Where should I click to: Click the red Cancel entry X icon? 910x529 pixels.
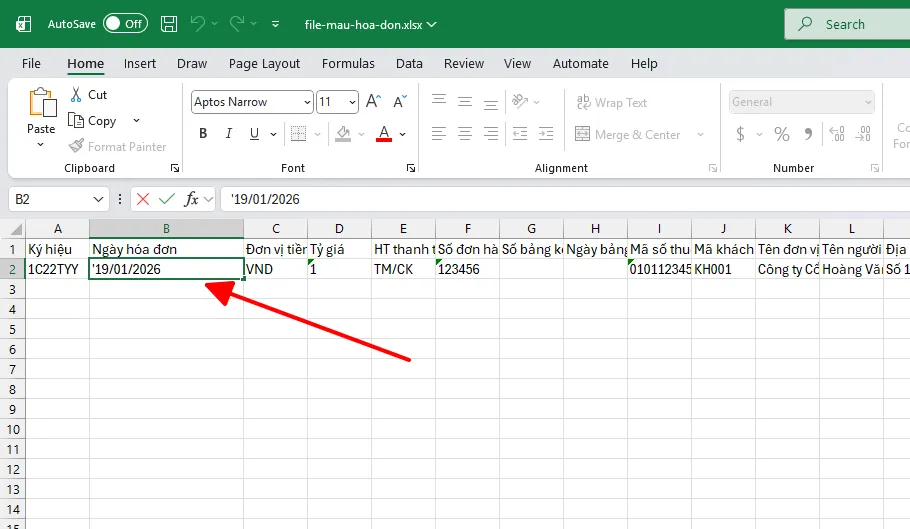click(x=143, y=200)
